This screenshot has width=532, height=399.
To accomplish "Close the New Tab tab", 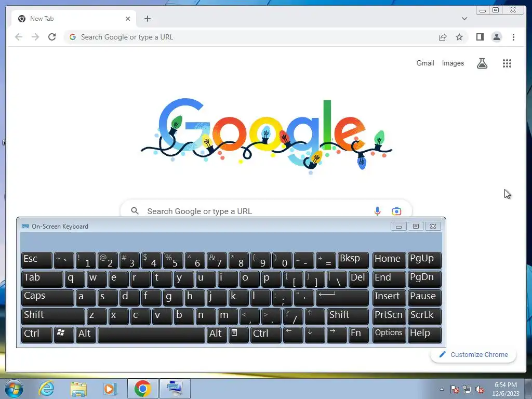I will (x=128, y=19).
